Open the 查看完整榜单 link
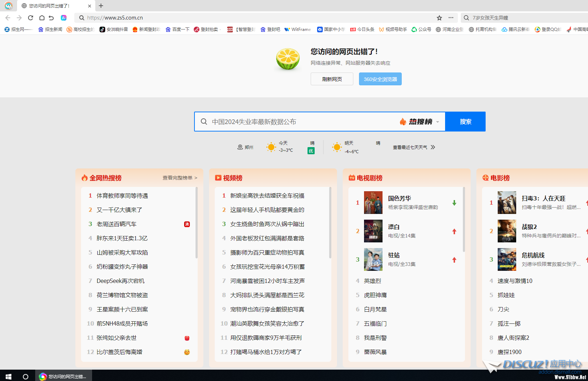This screenshot has height=381, width=588. click(180, 178)
